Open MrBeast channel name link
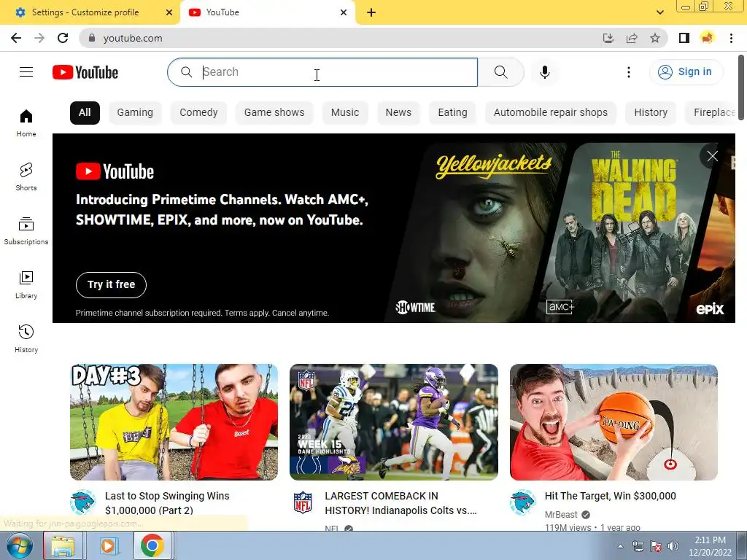 tap(561, 515)
